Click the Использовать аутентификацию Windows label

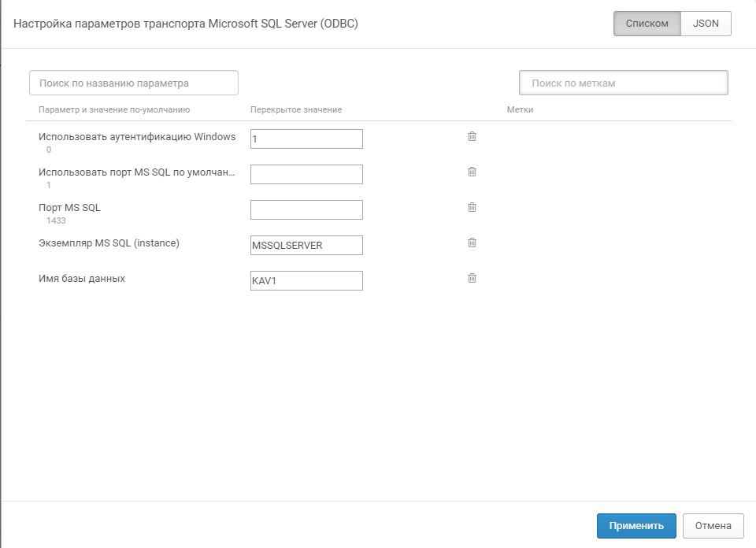tap(137, 137)
